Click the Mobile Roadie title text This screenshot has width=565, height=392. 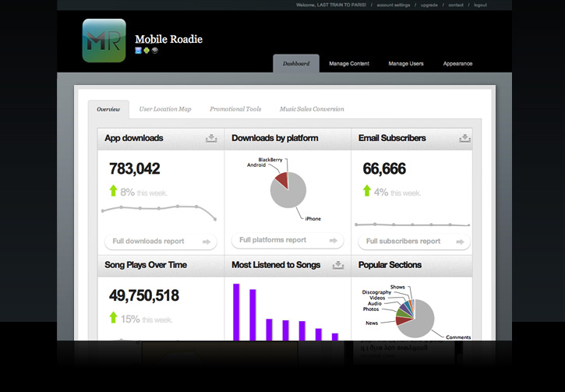pyautogui.click(x=168, y=39)
